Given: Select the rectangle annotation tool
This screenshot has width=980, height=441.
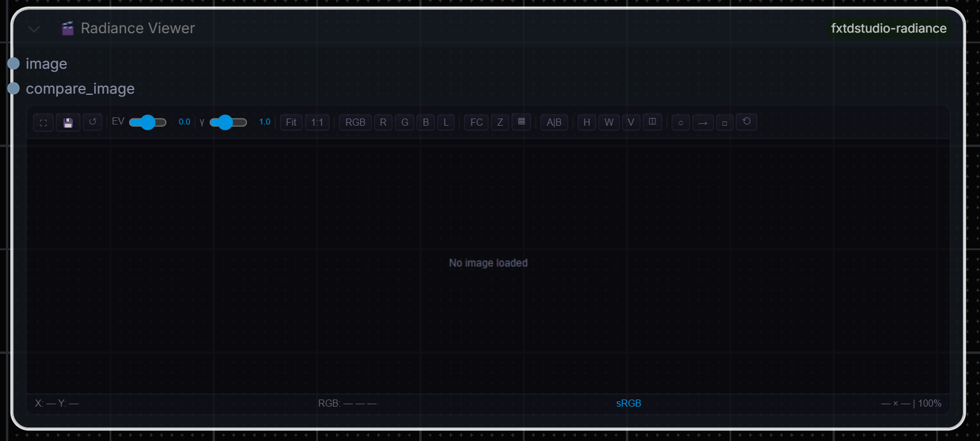Looking at the screenshot, I should 725,123.
